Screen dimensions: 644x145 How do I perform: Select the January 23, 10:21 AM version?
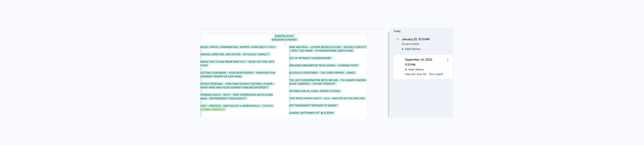point(415,39)
